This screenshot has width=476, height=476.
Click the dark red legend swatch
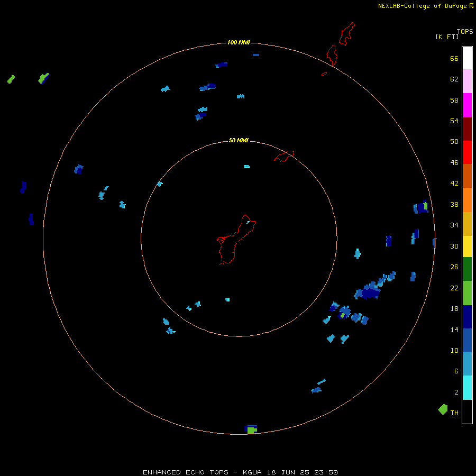(x=467, y=129)
